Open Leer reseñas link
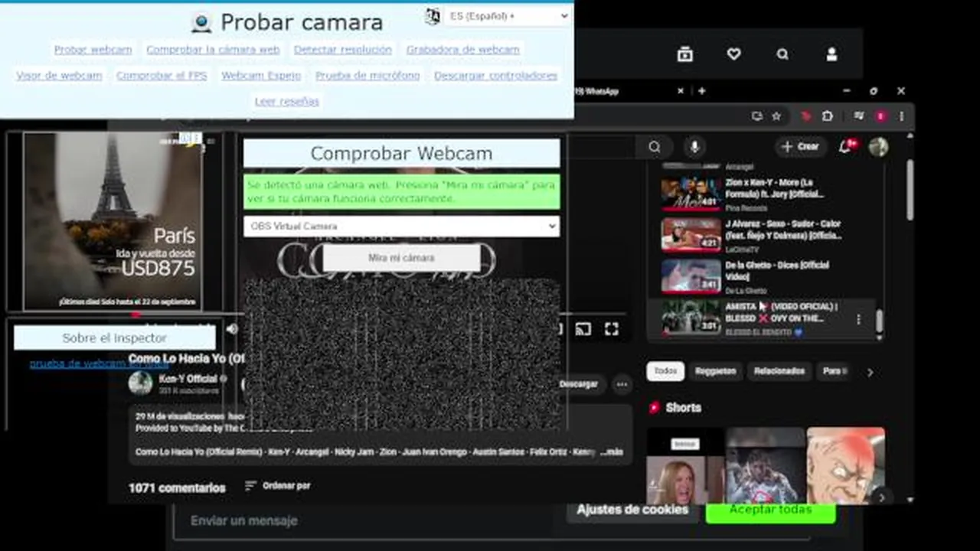Screen dimensions: 980x551 click(x=287, y=101)
